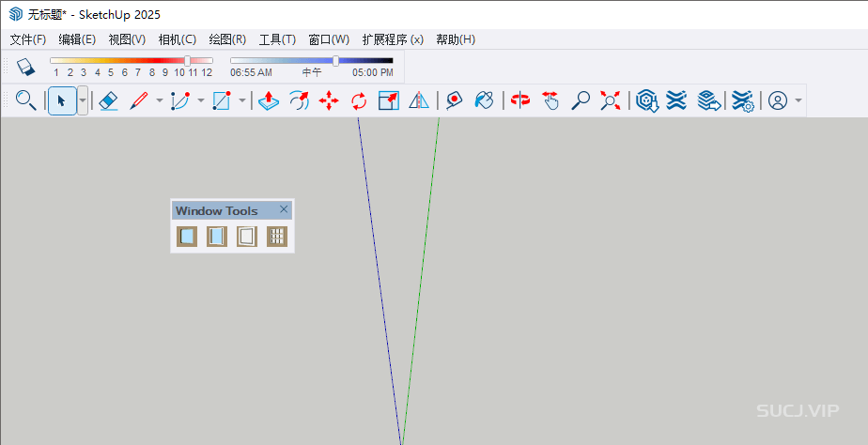Click the SketchUp logo in title bar
This screenshot has width=868, height=445.
point(16,14)
